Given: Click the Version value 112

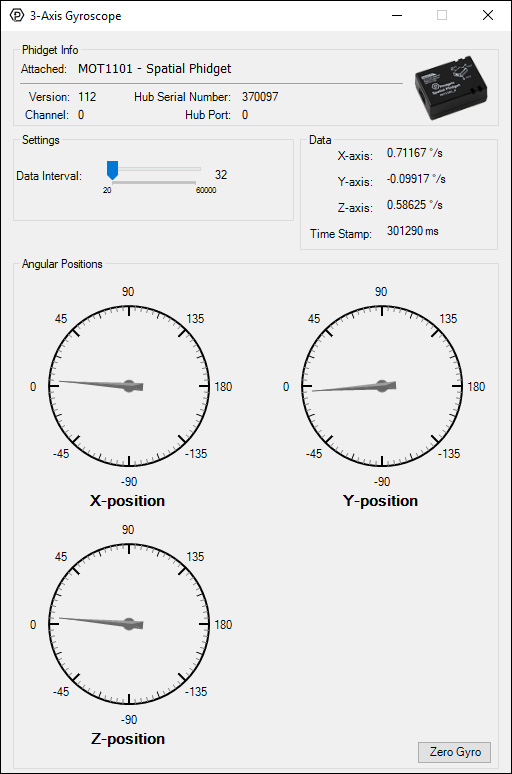Looking at the screenshot, I should pos(87,97).
